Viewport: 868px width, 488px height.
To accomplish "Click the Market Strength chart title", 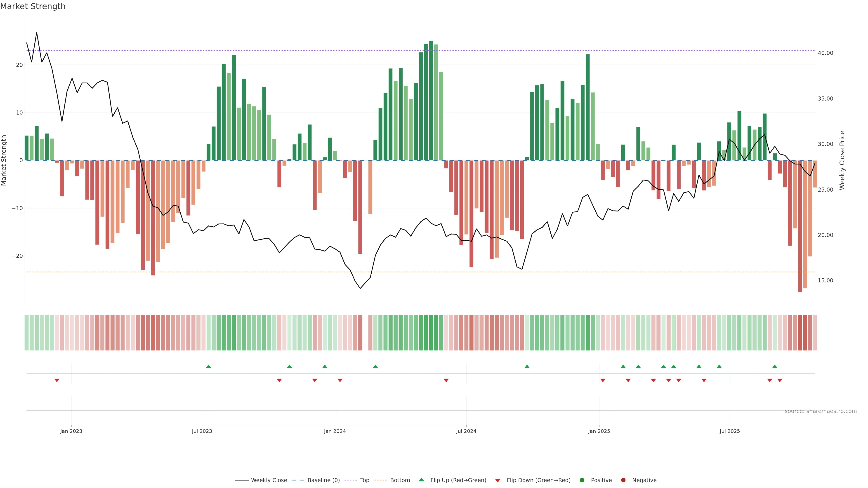I will point(33,6).
